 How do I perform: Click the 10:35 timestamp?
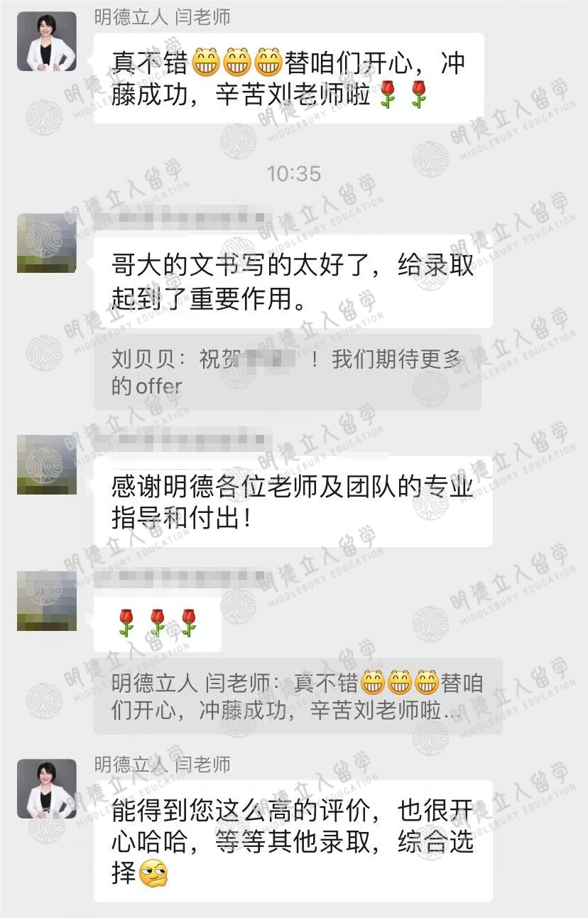click(294, 173)
